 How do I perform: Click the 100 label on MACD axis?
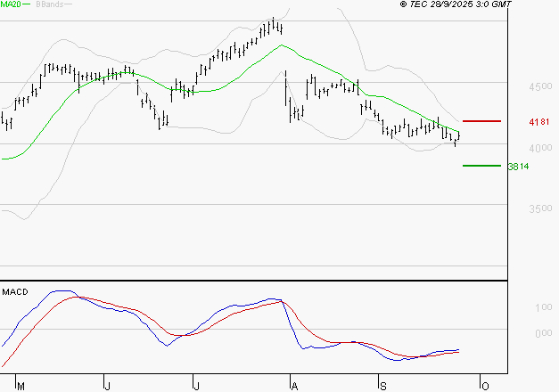click(x=542, y=307)
